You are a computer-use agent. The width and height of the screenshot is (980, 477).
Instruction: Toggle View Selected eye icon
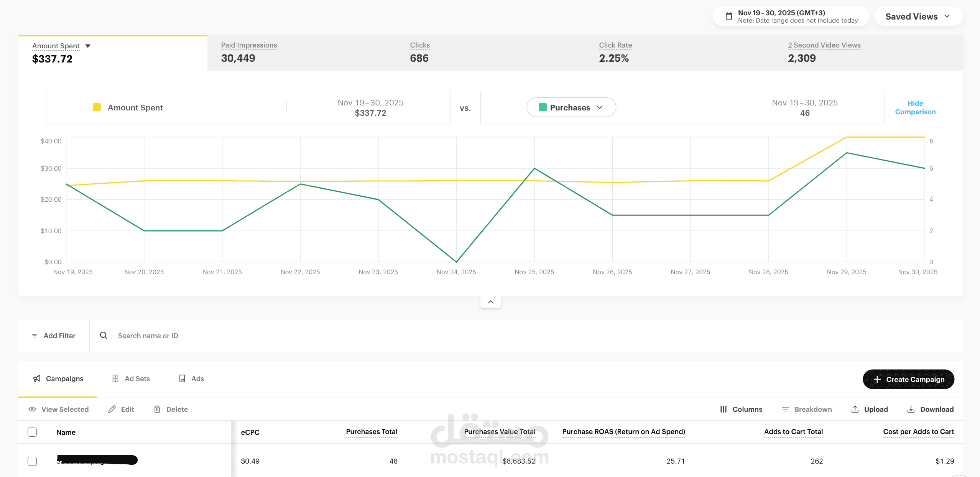32,409
